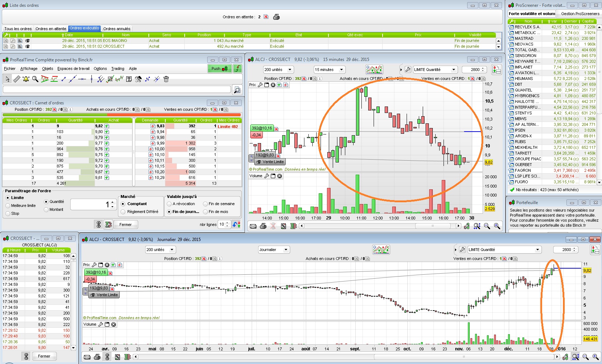Image resolution: width=602 pixels, height=364 pixels.
Task: Adjust the nbr lignes stepper
Action: [x=227, y=224]
